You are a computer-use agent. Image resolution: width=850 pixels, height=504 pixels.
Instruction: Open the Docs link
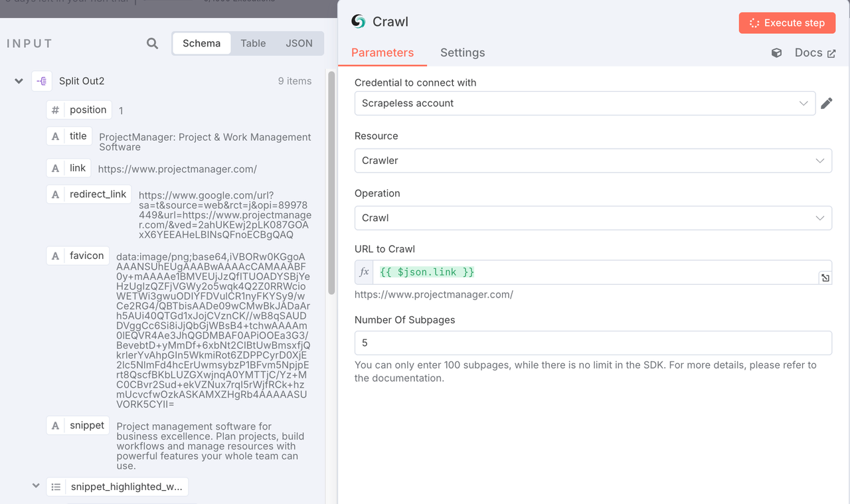pyautogui.click(x=815, y=53)
